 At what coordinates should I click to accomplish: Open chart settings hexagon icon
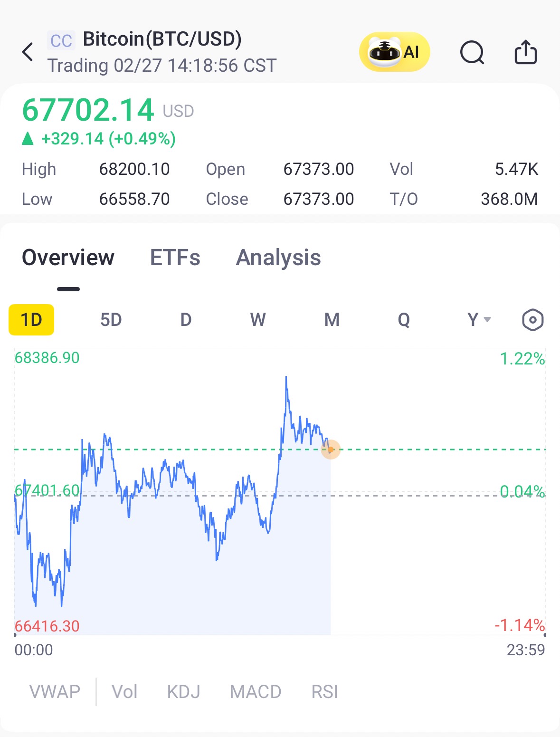532,320
